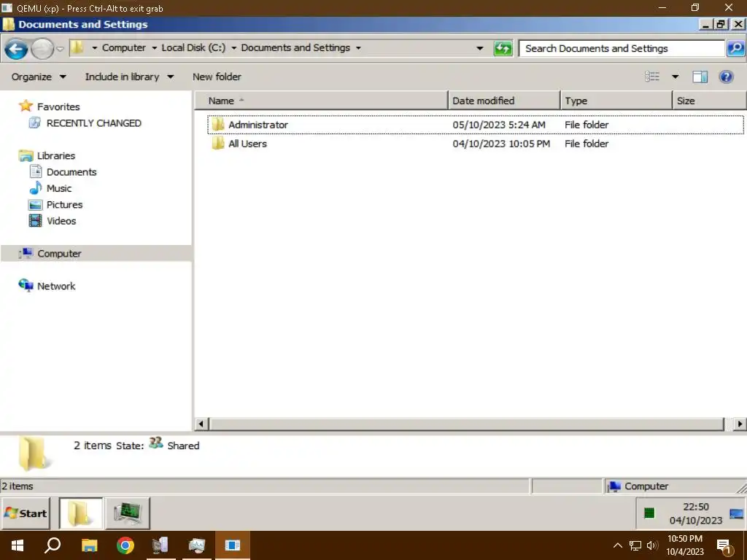Screen dimensions: 747x560
Task: Create a New folder
Action: coord(217,77)
